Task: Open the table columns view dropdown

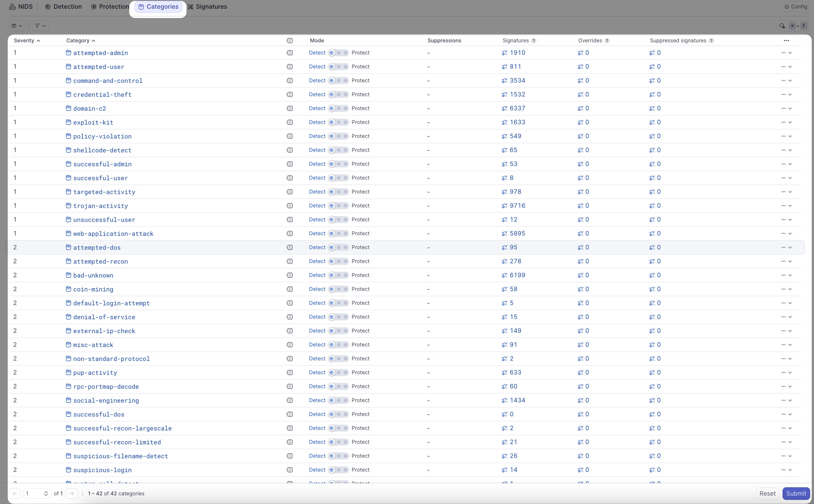Action: pos(17,26)
